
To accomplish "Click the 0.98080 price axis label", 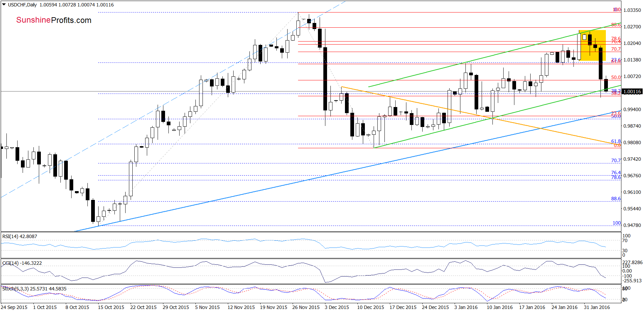I will tap(632, 142).
